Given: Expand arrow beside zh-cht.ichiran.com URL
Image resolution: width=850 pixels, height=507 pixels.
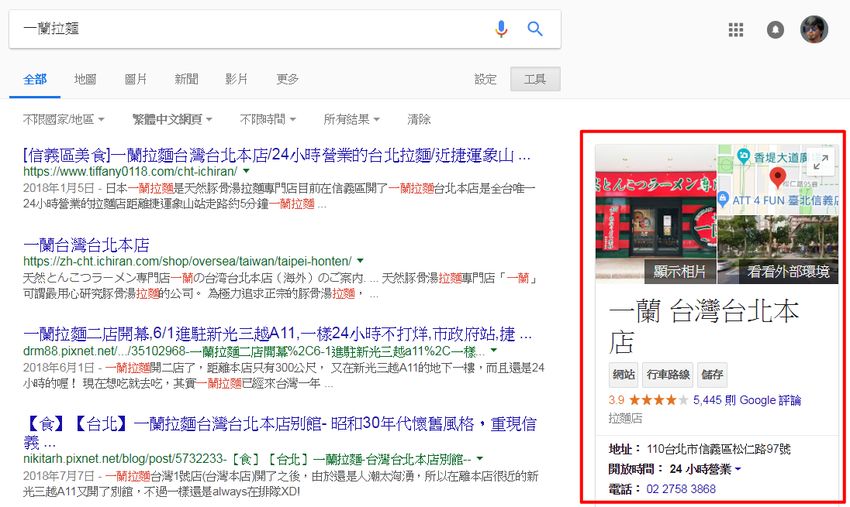Looking at the screenshot, I should pos(360,260).
